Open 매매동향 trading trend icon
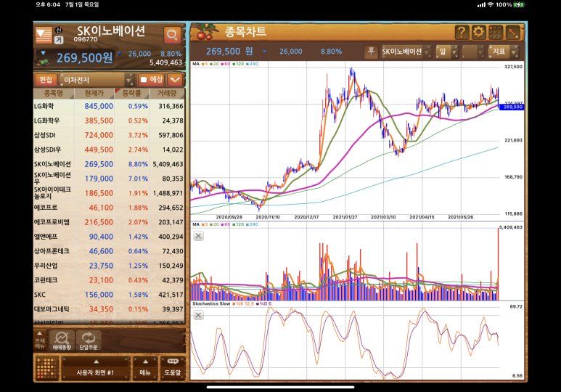The width and height of the screenshot is (561, 392). 62,340
